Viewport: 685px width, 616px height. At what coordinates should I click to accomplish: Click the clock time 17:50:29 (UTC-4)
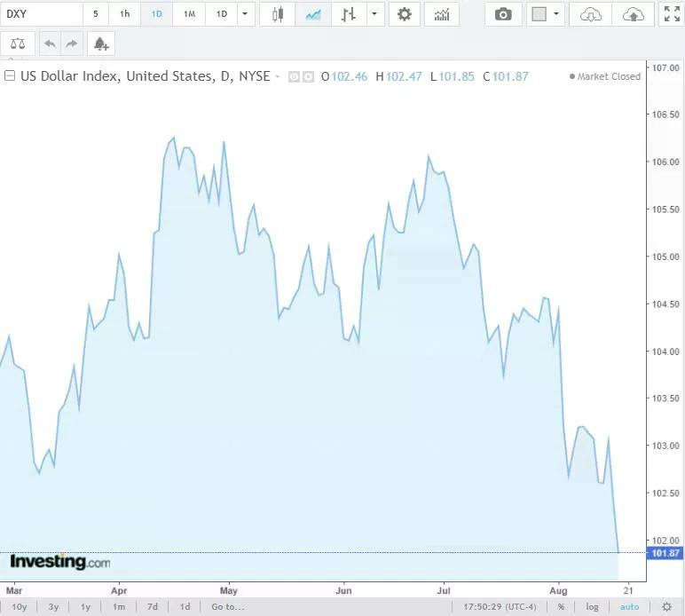[x=500, y=607]
